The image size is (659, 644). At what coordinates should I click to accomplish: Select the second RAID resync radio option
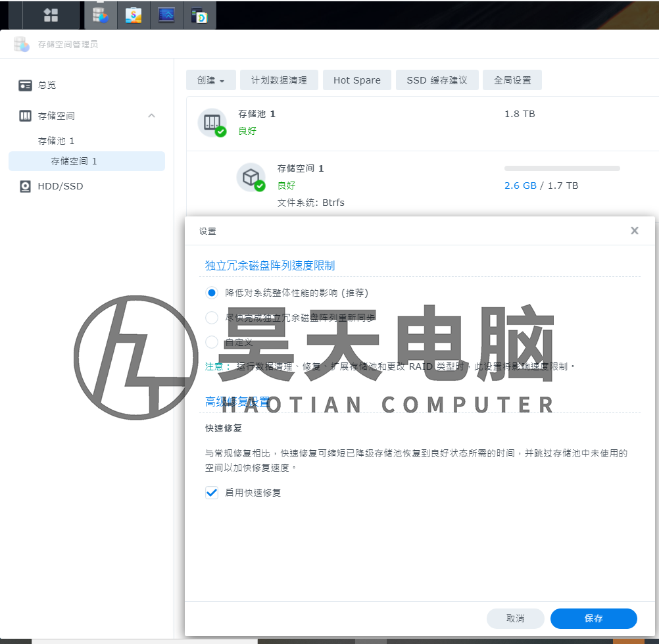(x=212, y=317)
